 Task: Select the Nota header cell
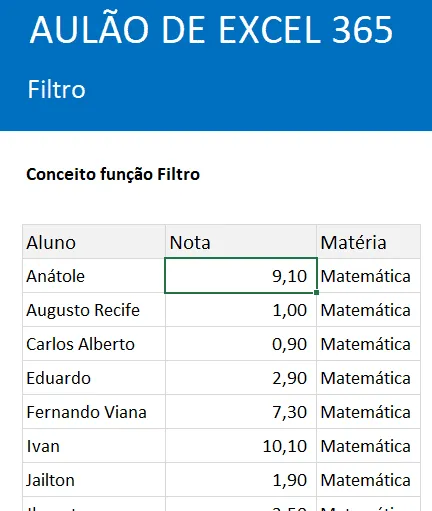click(x=241, y=242)
